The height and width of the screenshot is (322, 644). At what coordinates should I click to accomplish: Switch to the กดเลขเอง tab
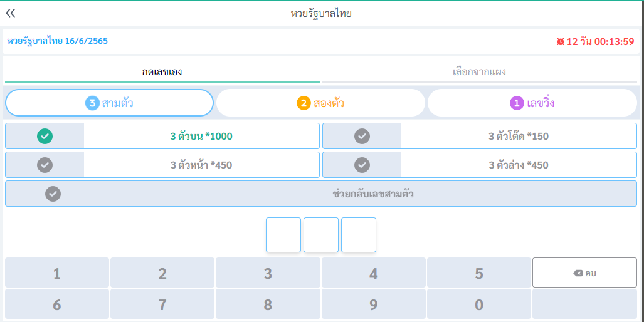pos(162,71)
